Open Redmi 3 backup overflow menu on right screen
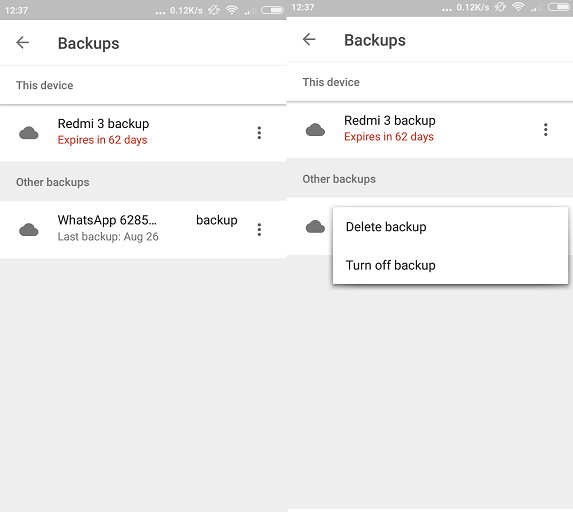 [546, 130]
